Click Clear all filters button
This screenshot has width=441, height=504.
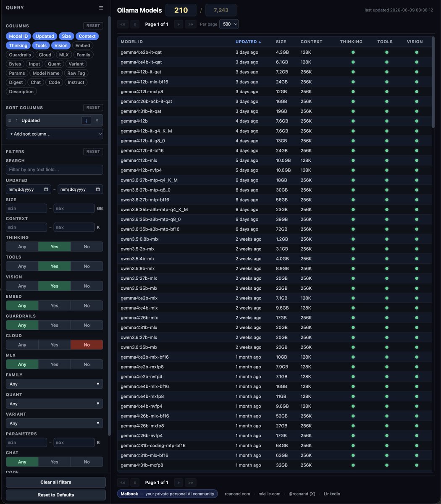(x=56, y=482)
